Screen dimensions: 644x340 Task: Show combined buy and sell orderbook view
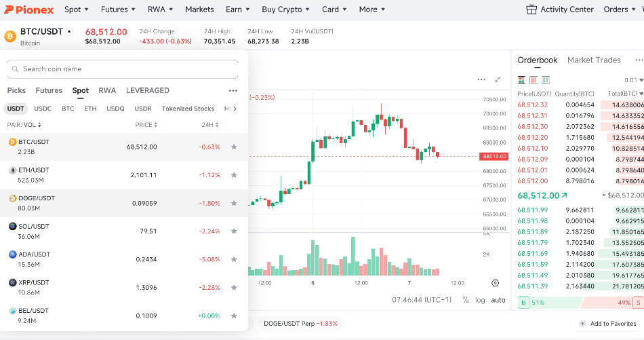click(x=521, y=80)
